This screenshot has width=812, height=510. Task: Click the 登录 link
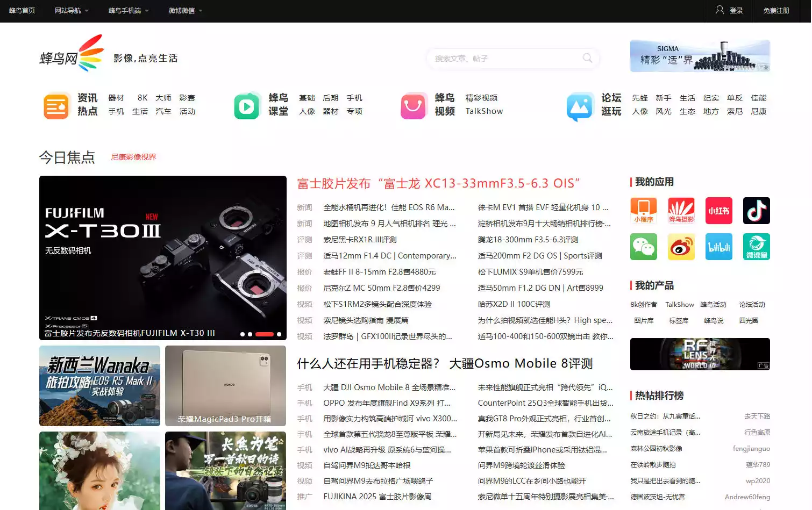click(x=736, y=11)
